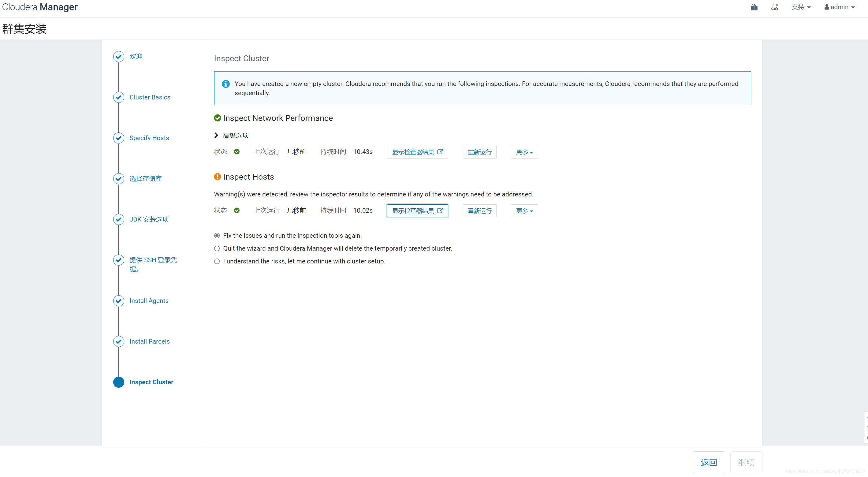Click the checkmark circle beside Install Parcels
Screen dimensions: 868x477
(119, 341)
